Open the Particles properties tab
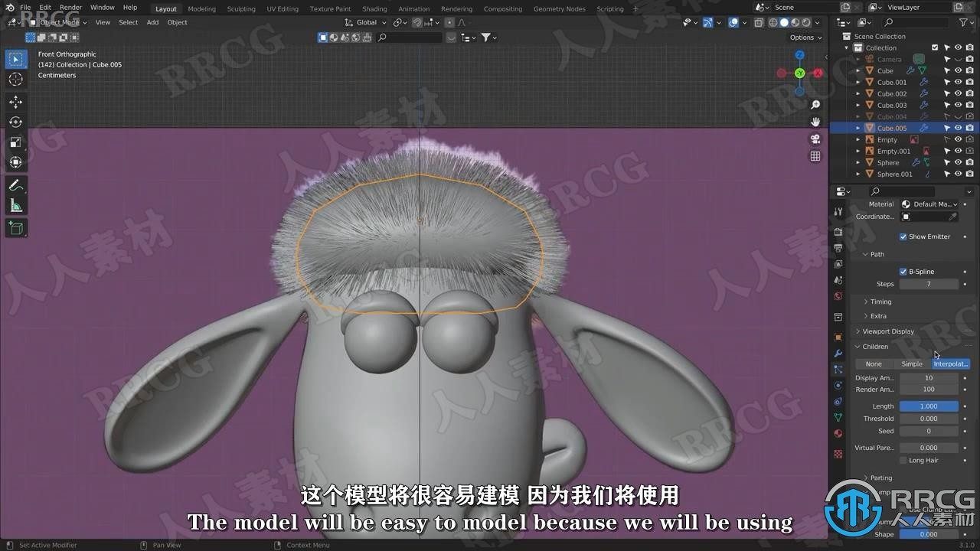 [838, 369]
